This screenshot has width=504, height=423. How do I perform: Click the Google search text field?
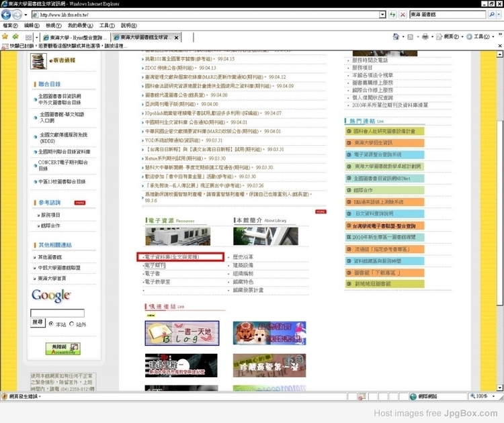tap(57, 313)
